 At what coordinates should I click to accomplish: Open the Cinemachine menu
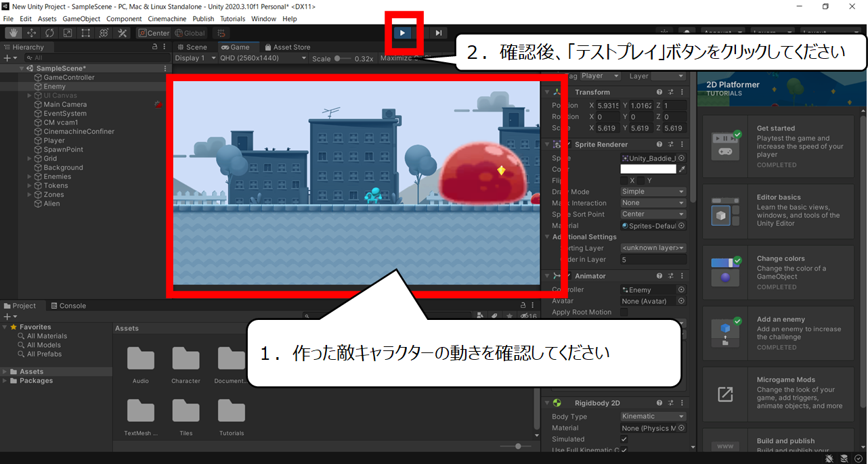point(167,19)
